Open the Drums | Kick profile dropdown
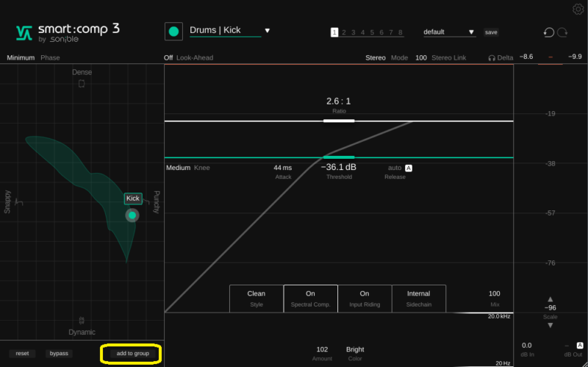Image resolution: width=588 pixels, height=367 pixels. 268,31
